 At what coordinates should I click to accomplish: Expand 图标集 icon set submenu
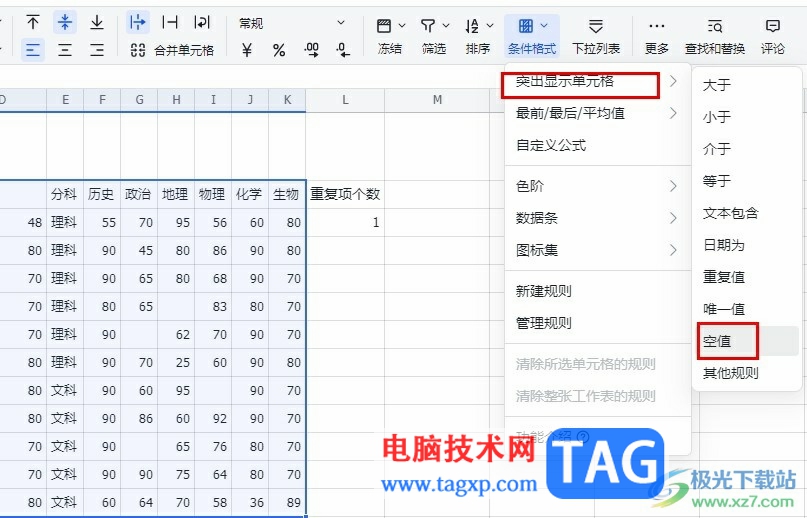point(597,250)
